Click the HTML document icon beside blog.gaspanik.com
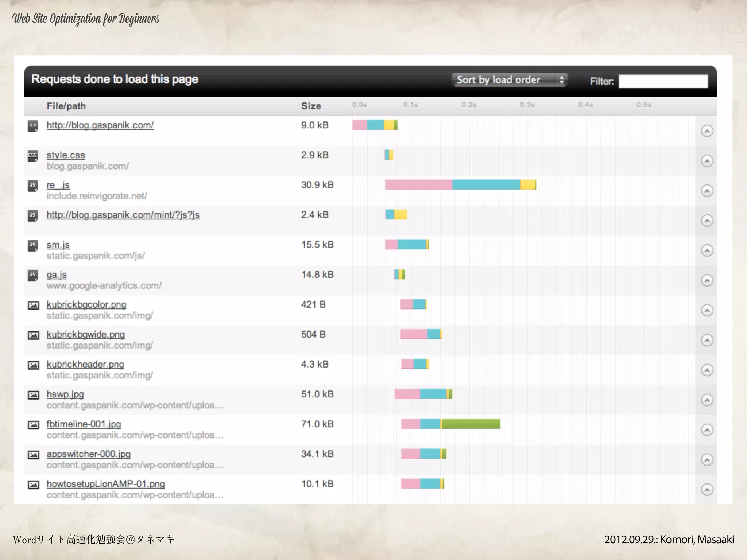 [33, 126]
